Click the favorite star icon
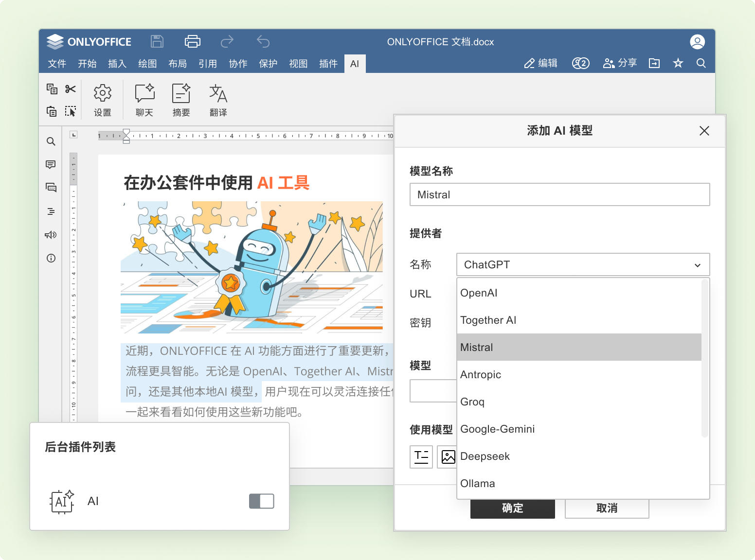Viewport: 755px width, 560px height. point(678,63)
